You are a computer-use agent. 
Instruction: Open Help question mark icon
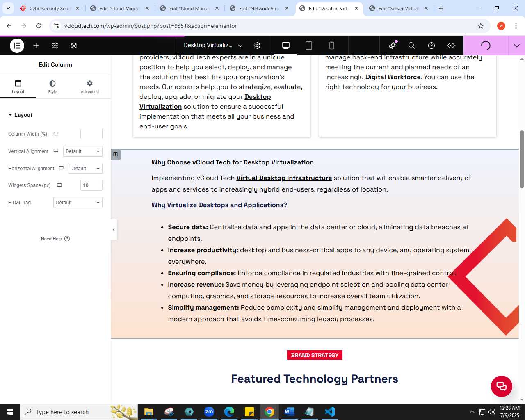click(x=431, y=46)
